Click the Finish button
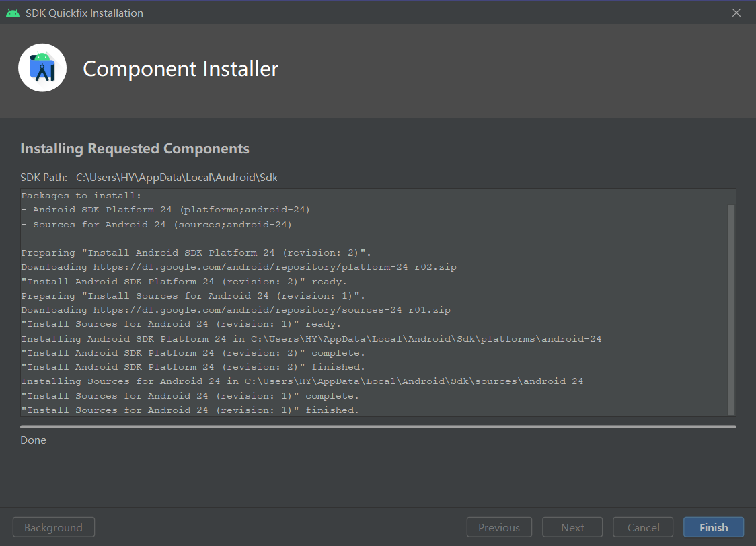The width and height of the screenshot is (756, 546). tap(714, 527)
